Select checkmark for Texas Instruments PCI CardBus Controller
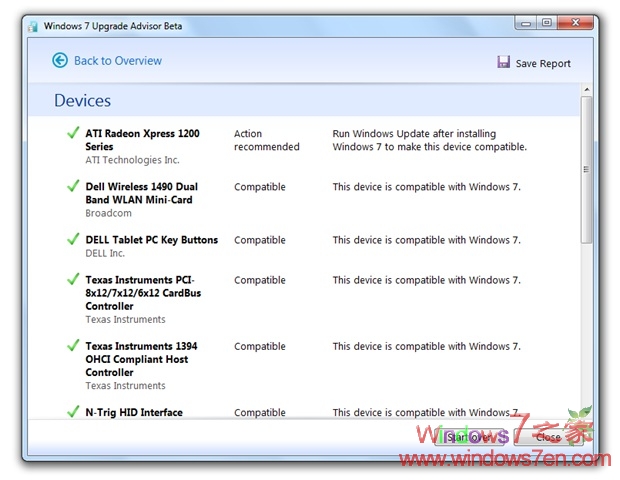The image size is (620, 480). coord(72,279)
